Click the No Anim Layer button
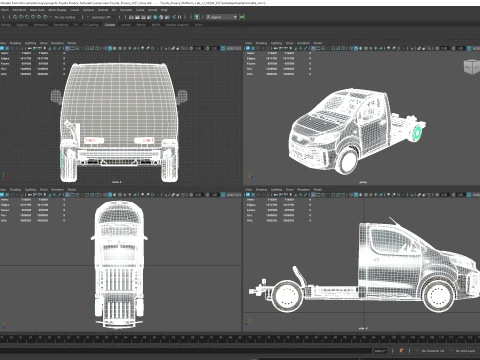Viewport: 480px width, 360px height. pos(465,351)
